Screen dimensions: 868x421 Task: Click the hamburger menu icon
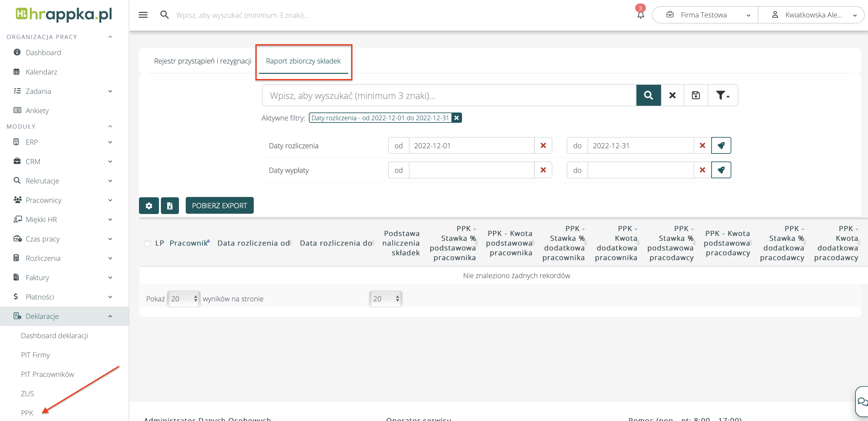[143, 15]
